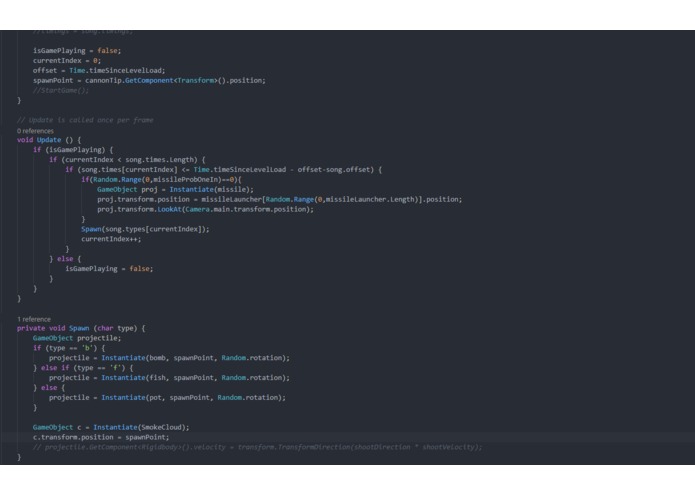Click 'isGamePlaying = false;' inside the else block
The width and height of the screenshot is (695, 494).
(x=109, y=268)
